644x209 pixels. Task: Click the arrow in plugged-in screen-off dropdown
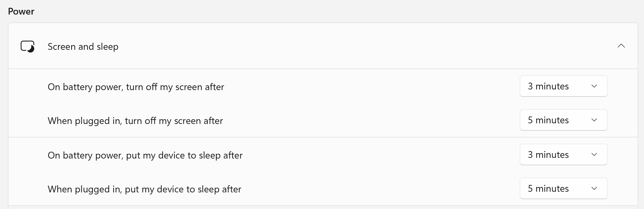594,120
